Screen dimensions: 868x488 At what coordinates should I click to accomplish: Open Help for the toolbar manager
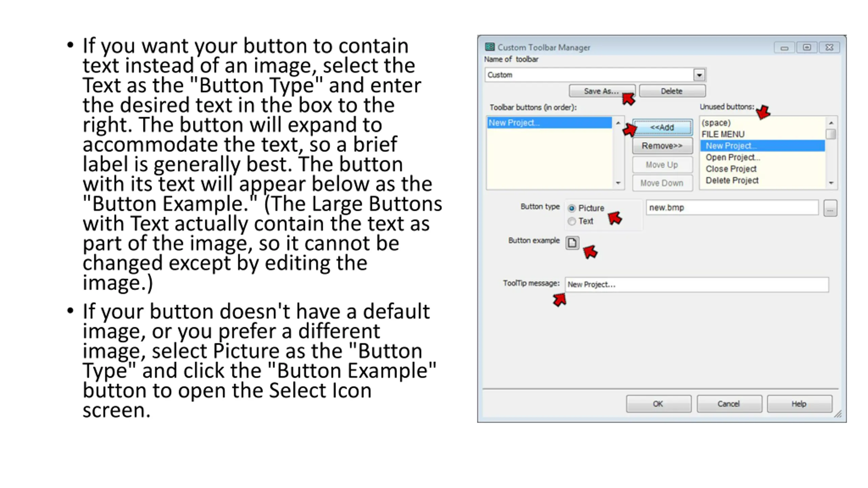click(x=799, y=404)
